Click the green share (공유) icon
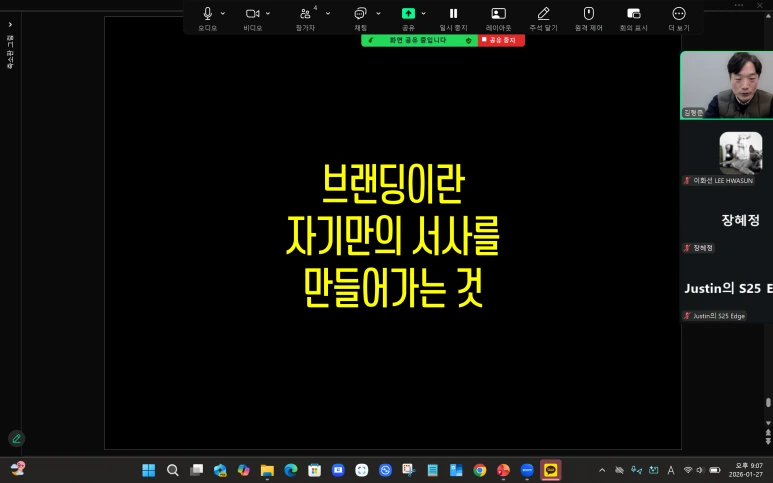The height and width of the screenshot is (483, 773). point(408,13)
